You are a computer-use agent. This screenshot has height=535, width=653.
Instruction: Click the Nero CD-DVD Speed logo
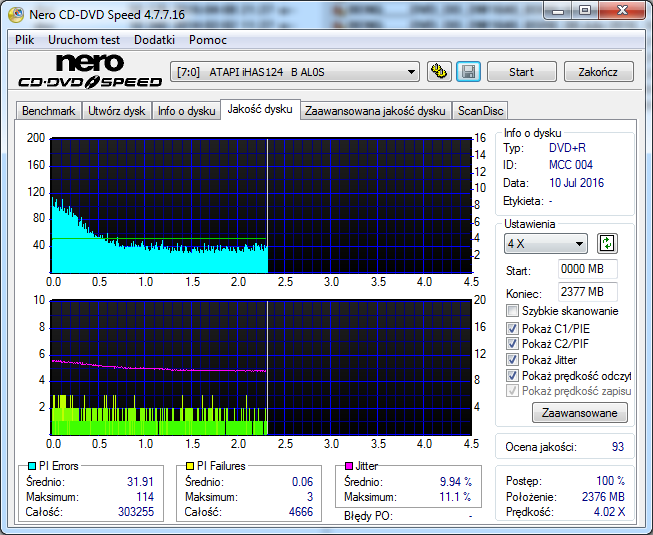pos(90,72)
